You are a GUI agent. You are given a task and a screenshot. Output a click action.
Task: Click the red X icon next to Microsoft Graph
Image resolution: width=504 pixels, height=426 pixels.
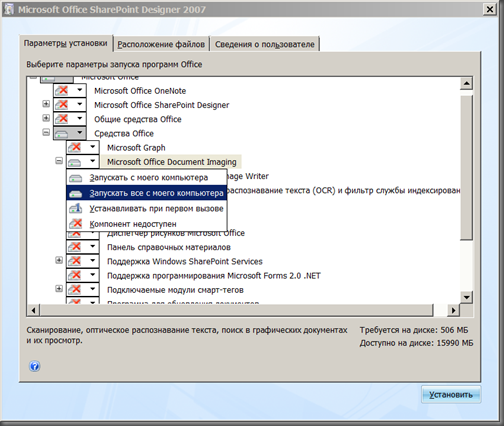click(x=75, y=147)
